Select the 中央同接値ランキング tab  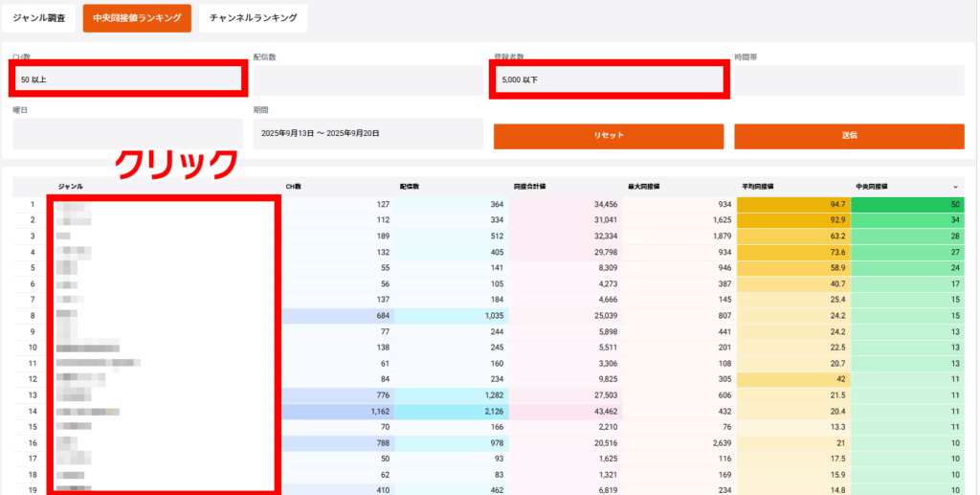tap(137, 17)
